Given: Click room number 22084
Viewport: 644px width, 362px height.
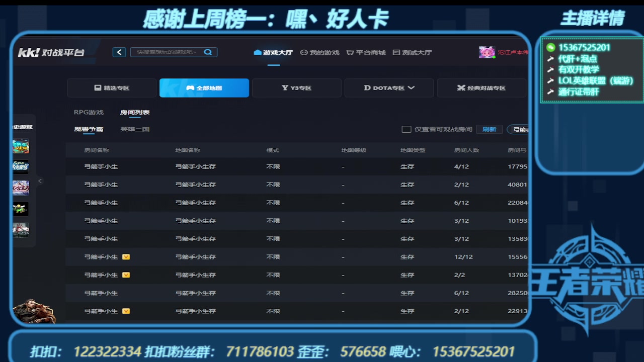Looking at the screenshot, I should click(518, 203).
